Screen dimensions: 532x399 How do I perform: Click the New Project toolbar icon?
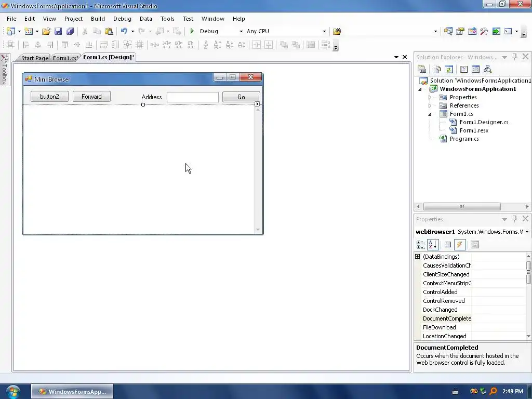click(10, 31)
